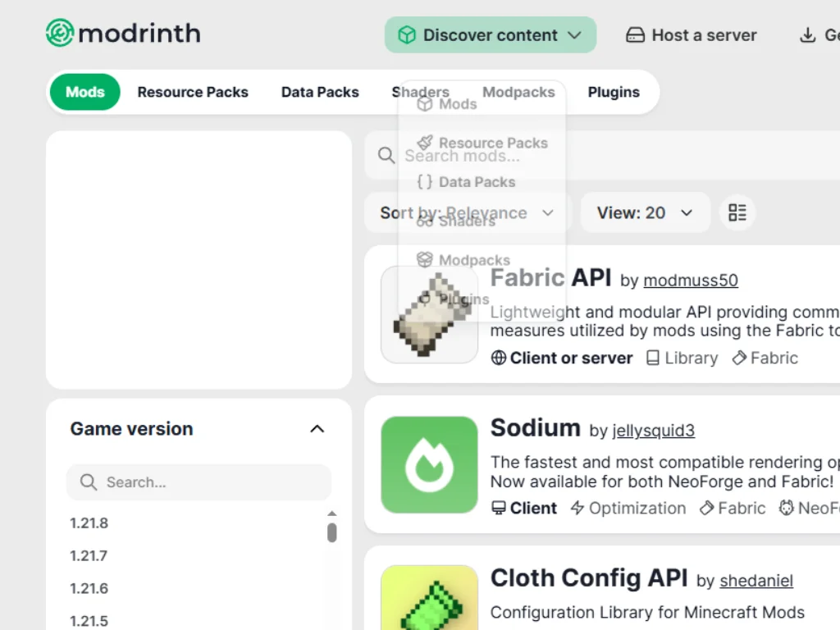The height and width of the screenshot is (630, 840).
Task: Toggle the results layout view icon
Action: click(x=737, y=212)
